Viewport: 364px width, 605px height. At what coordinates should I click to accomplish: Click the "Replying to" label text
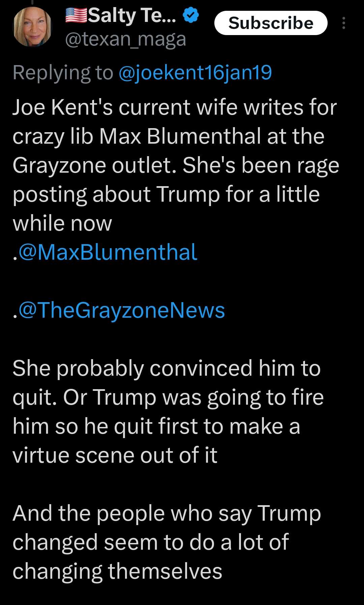click(63, 73)
